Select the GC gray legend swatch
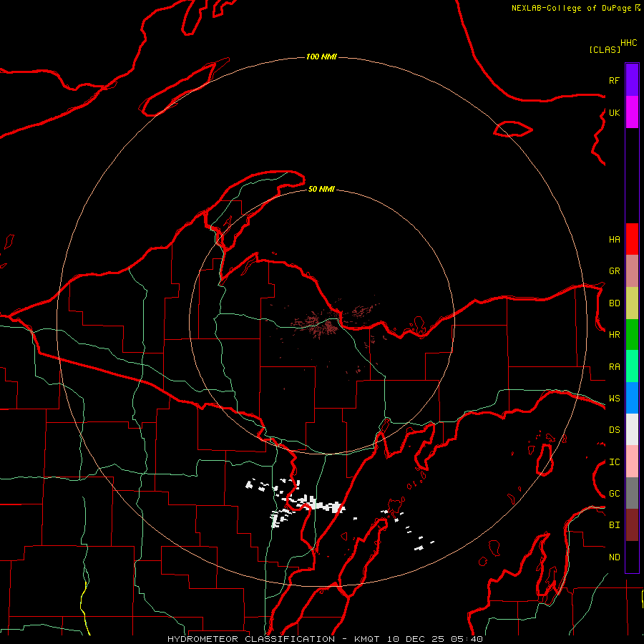 click(x=632, y=493)
